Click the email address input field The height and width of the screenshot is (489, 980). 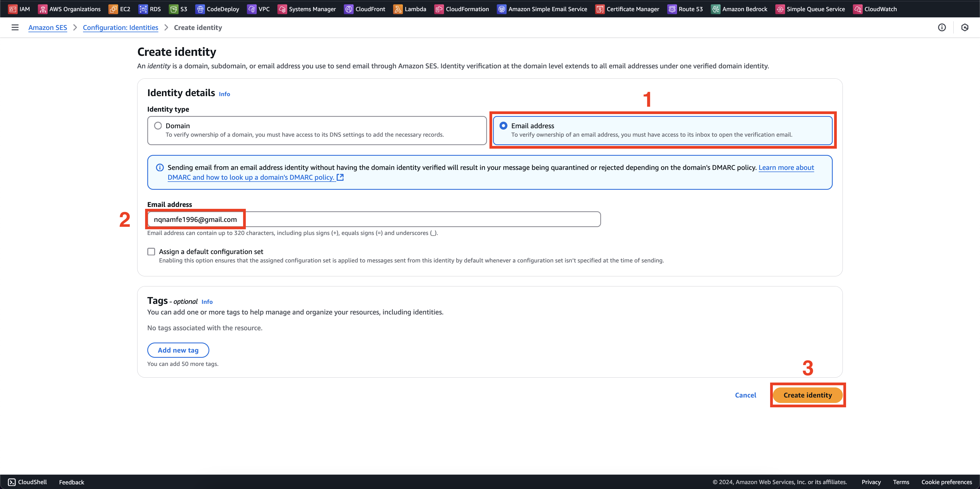click(374, 219)
